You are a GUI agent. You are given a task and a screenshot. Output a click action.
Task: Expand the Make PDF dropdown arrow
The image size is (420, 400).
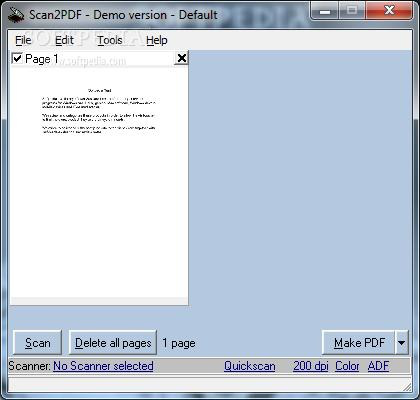coord(402,343)
